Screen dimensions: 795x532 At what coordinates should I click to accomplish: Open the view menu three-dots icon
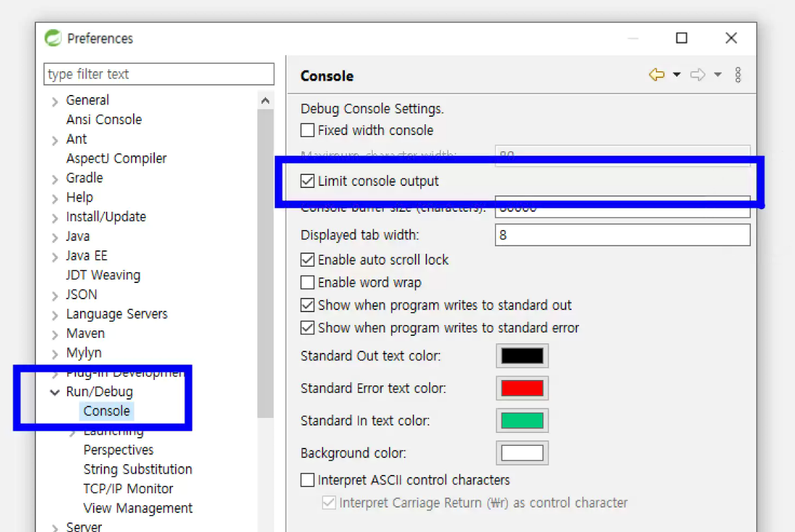point(738,75)
